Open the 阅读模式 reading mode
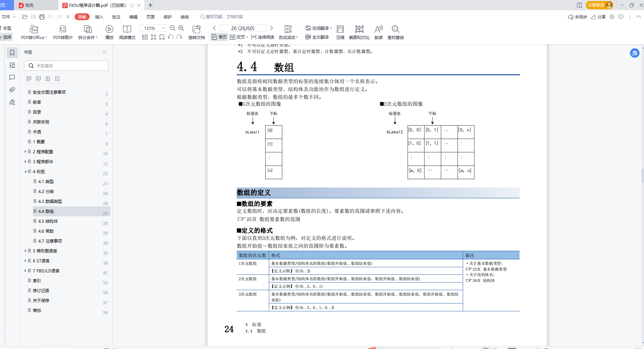Viewport: 644px width, 349px height. click(x=127, y=29)
